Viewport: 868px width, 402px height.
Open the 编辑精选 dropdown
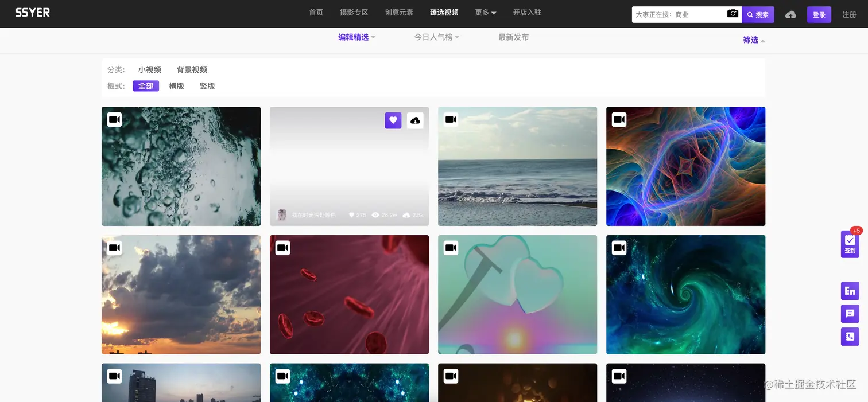pyautogui.click(x=356, y=37)
